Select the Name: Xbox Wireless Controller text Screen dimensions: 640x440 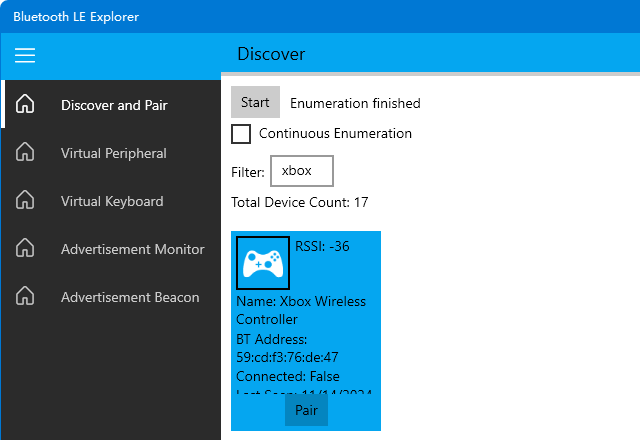tap(301, 310)
